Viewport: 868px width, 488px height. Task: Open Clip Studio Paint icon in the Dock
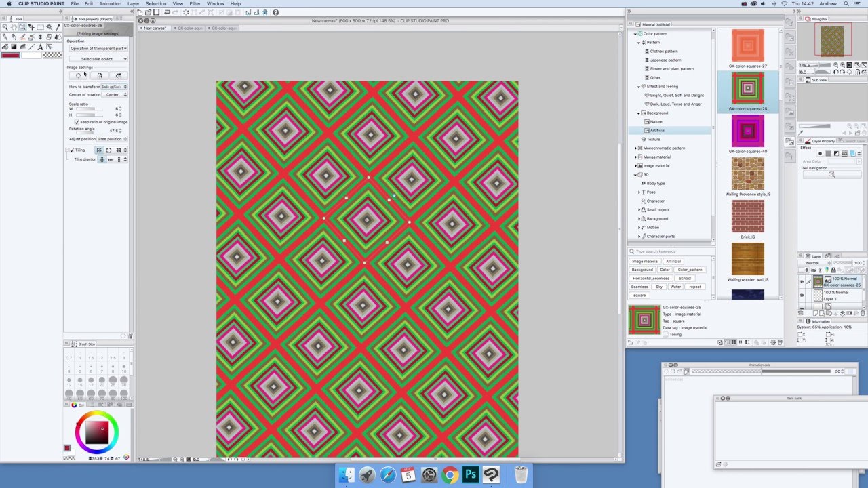point(491,474)
